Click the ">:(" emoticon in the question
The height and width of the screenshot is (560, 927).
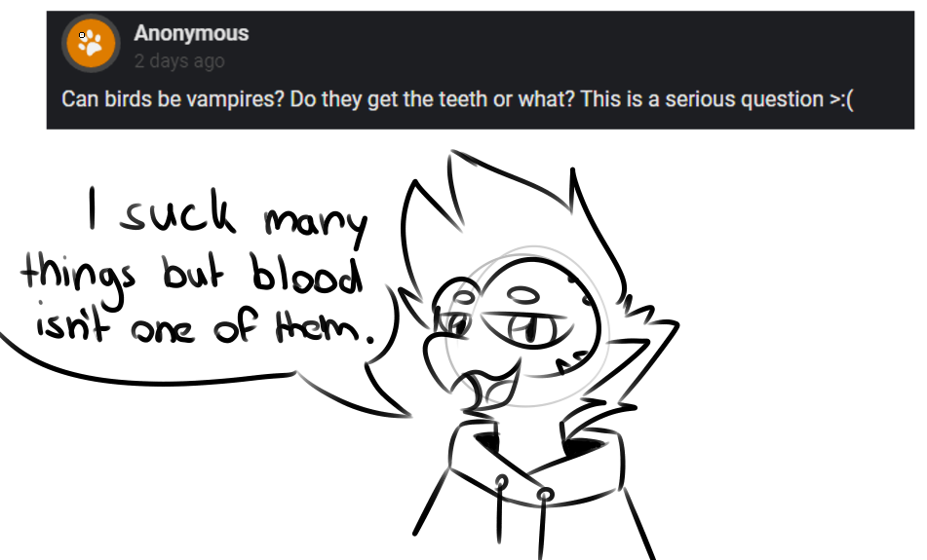(841, 99)
